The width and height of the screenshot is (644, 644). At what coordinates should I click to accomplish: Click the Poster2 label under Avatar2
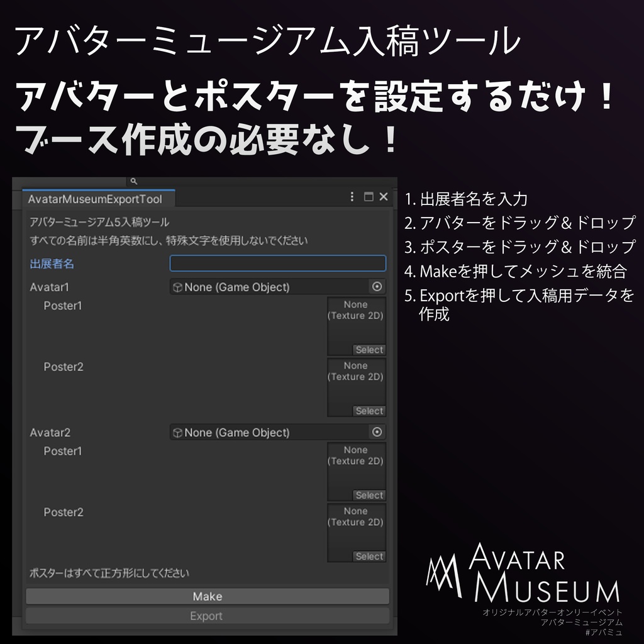tap(64, 512)
